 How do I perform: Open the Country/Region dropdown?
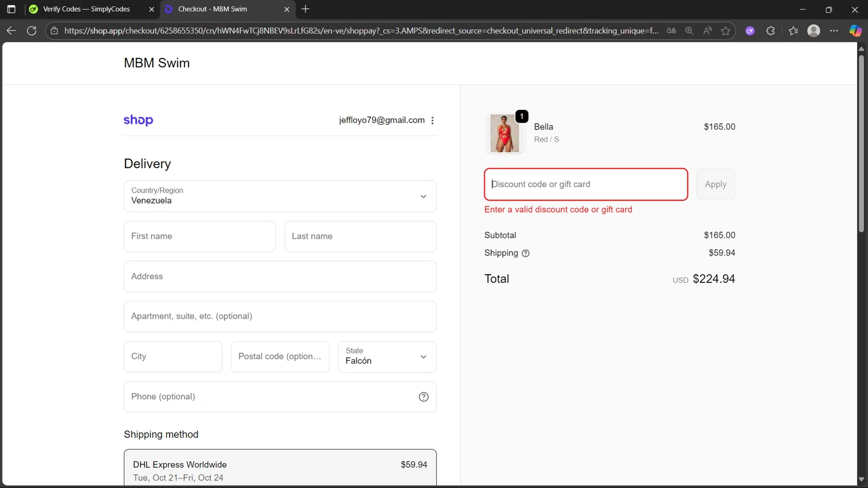pyautogui.click(x=280, y=196)
